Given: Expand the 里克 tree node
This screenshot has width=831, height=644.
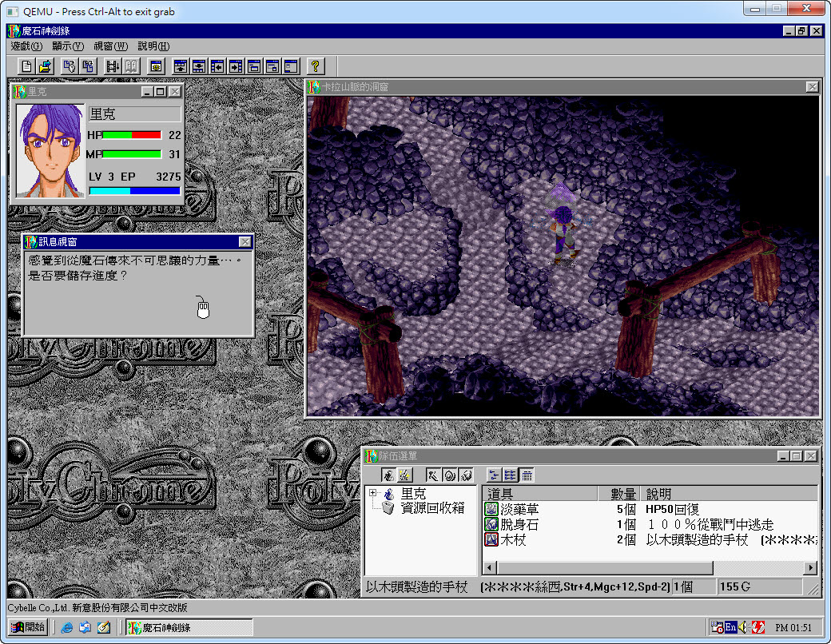Looking at the screenshot, I should [372, 494].
